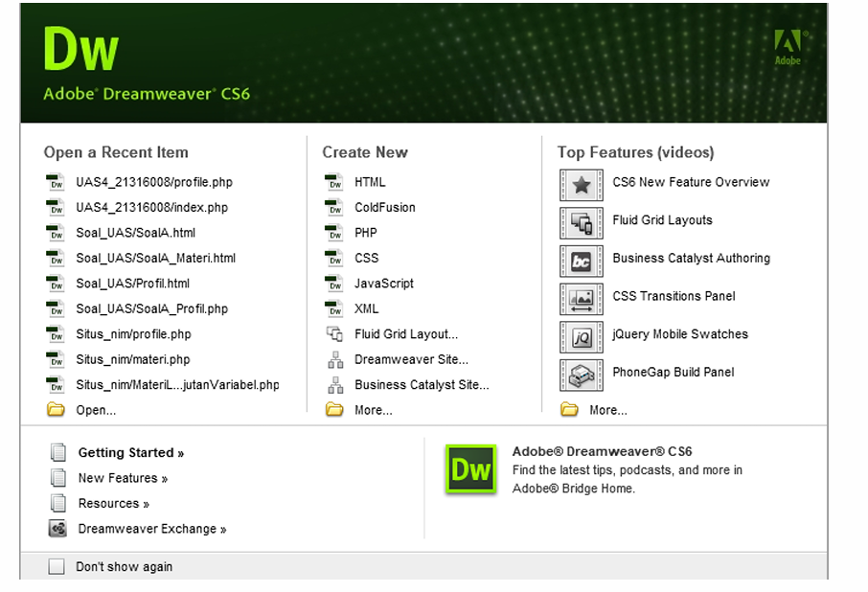Open the Getting Started » link
868x592 pixels.
[x=130, y=452]
